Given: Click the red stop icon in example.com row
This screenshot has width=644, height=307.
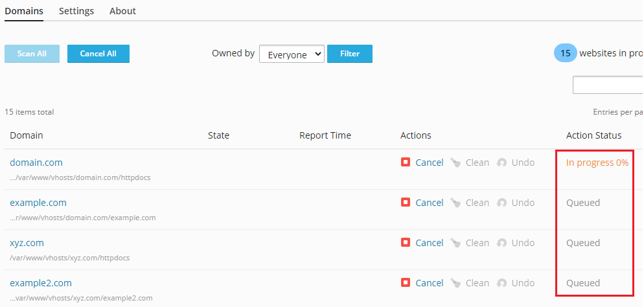Looking at the screenshot, I should click(x=406, y=203).
